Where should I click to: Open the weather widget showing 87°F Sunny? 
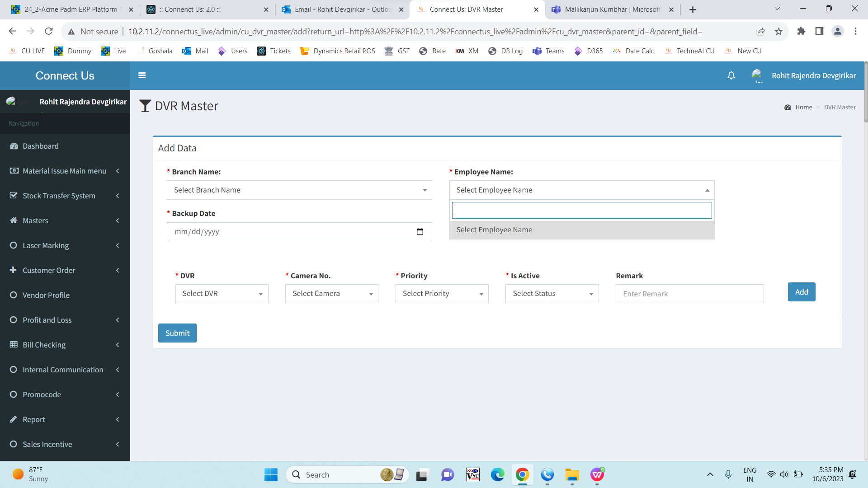[30, 474]
